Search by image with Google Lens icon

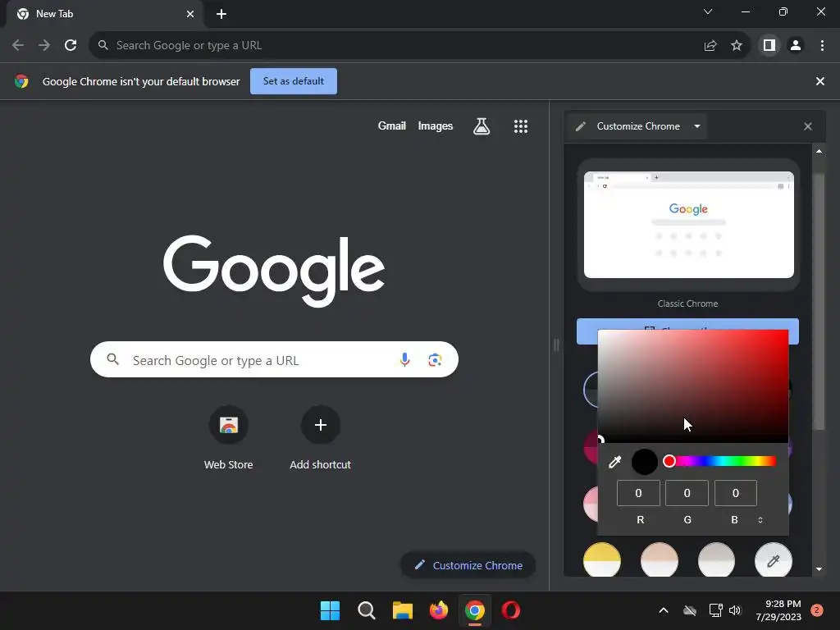click(435, 359)
